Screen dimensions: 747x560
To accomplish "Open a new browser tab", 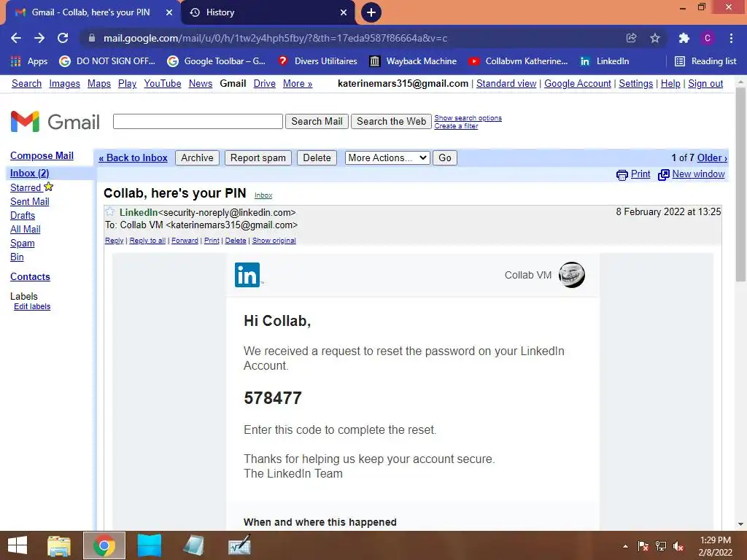I will click(x=371, y=12).
